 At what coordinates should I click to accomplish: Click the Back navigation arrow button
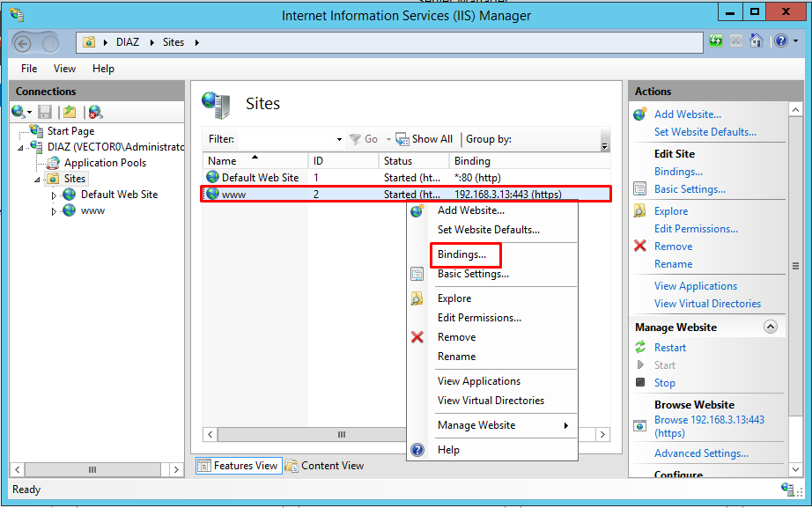[22, 44]
